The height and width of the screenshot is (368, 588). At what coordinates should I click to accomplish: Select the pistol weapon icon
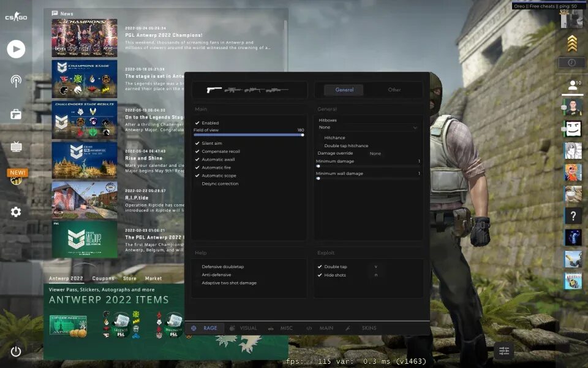click(214, 90)
